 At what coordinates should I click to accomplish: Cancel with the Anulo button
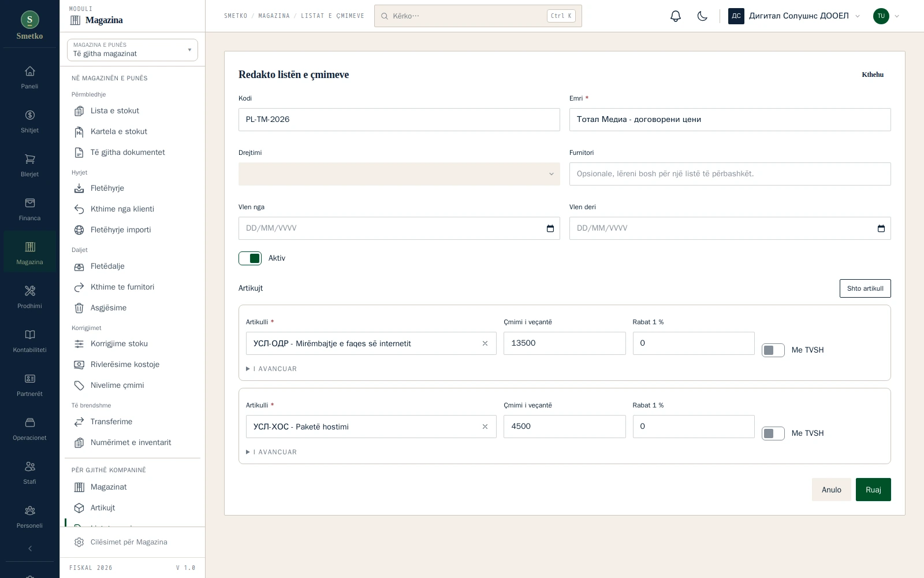tap(831, 490)
